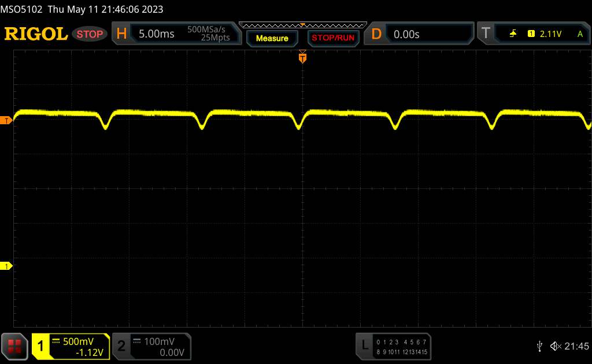Click the 21:45 clock display

[576, 346]
